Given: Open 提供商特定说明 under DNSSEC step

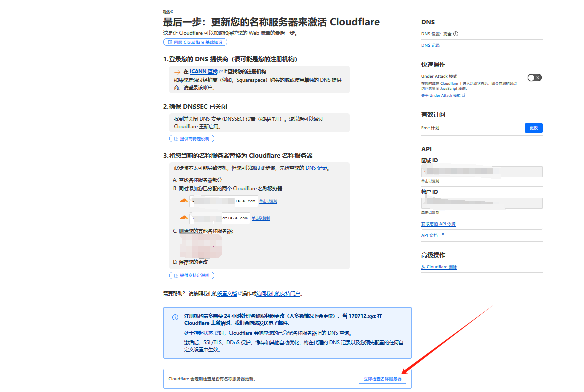Looking at the screenshot, I should 192,138.
